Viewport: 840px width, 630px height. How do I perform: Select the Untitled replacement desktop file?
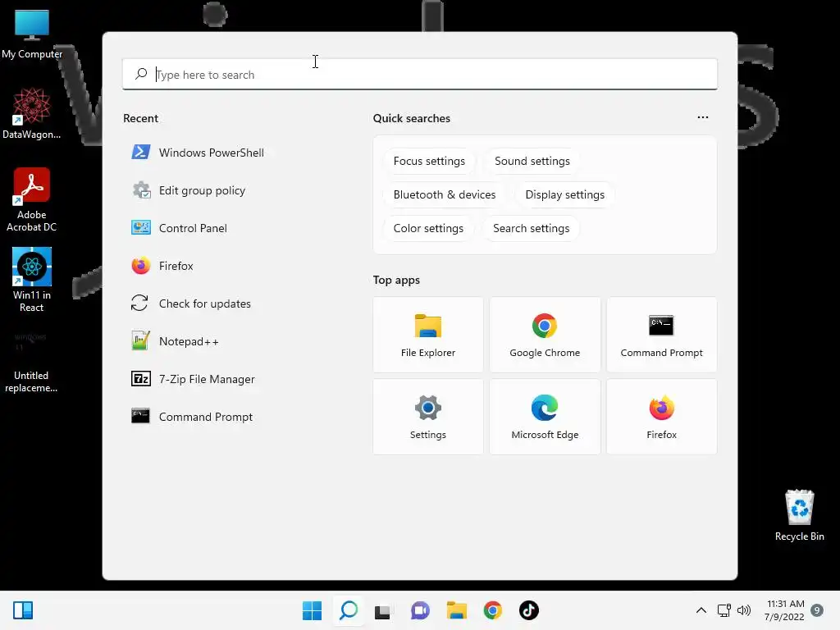pos(31,362)
